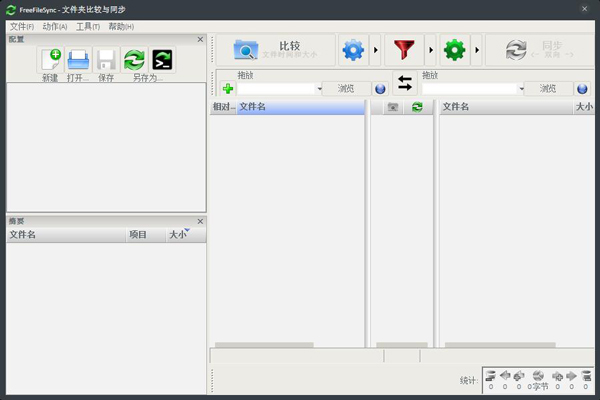Click the middle grid horizontal scrollbar
Image resolution: width=600 pixels, height=400 pixels.
coord(402,345)
